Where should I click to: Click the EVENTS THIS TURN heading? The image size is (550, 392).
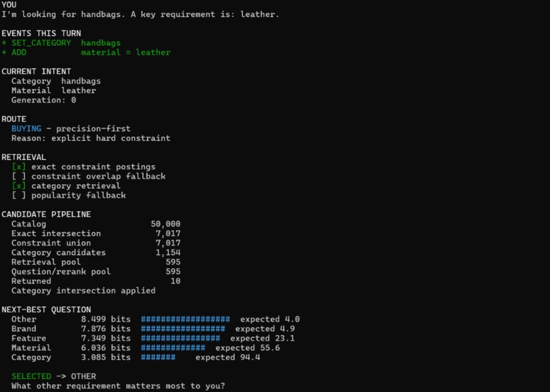[42, 34]
